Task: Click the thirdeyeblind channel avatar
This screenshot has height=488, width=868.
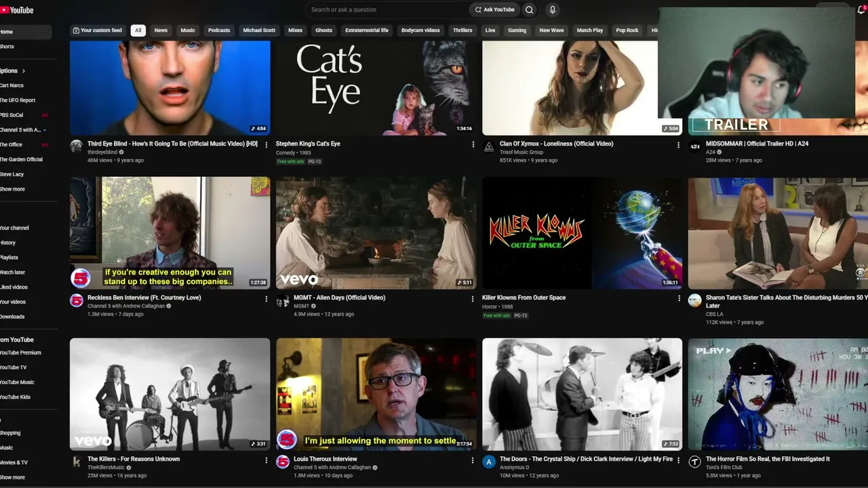Action: (x=77, y=146)
